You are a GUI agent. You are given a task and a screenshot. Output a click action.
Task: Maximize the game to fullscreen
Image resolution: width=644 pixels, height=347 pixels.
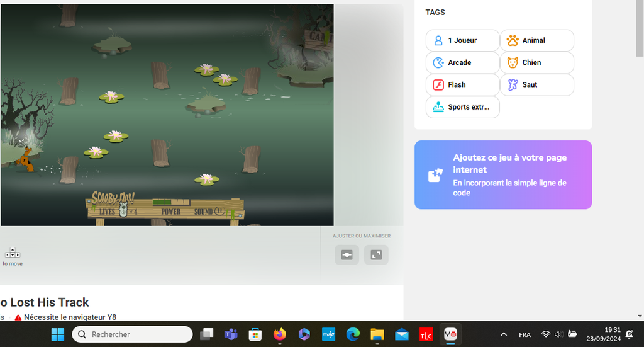[x=376, y=254]
